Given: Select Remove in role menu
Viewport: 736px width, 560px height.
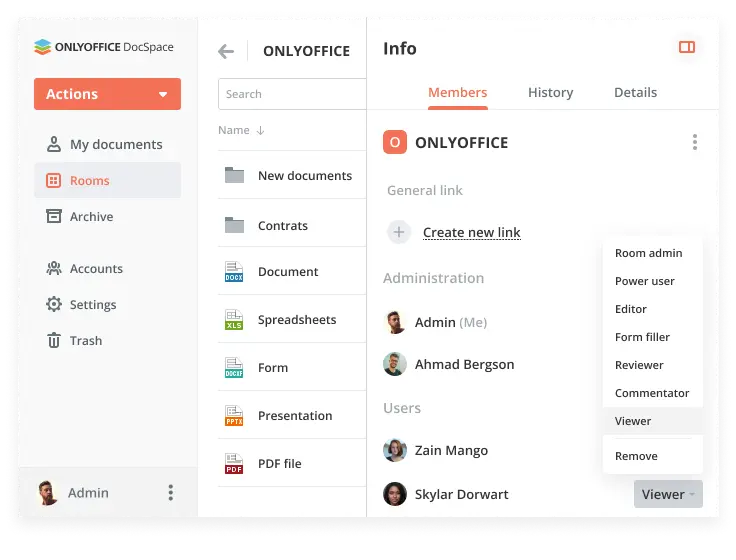Looking at the screenshot, I should (652, 456).
